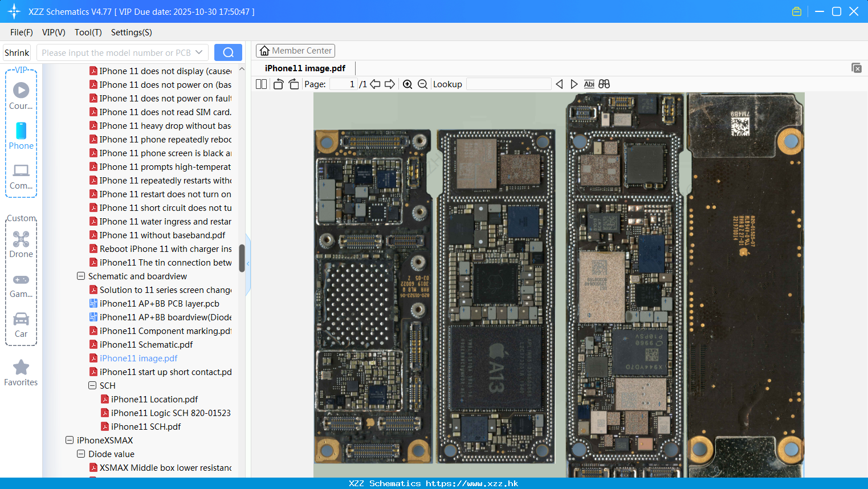Open Solution to 11 series screen change file

point(165,290)
